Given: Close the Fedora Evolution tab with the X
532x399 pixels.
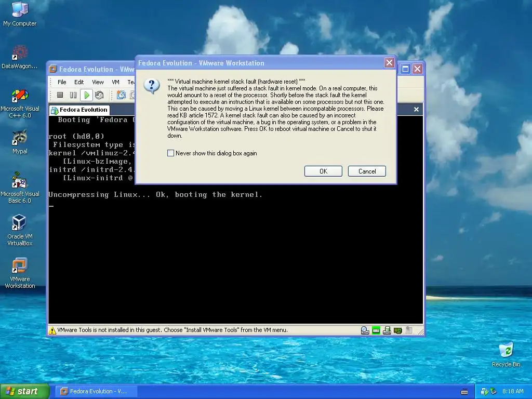Looking at the screenshot, I should (416, 109).
